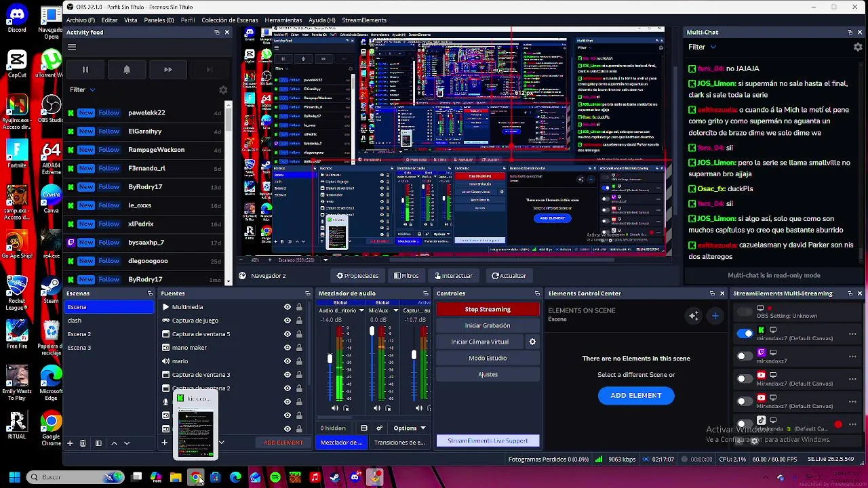Hide the Captura de juego source

click(288, 321)
